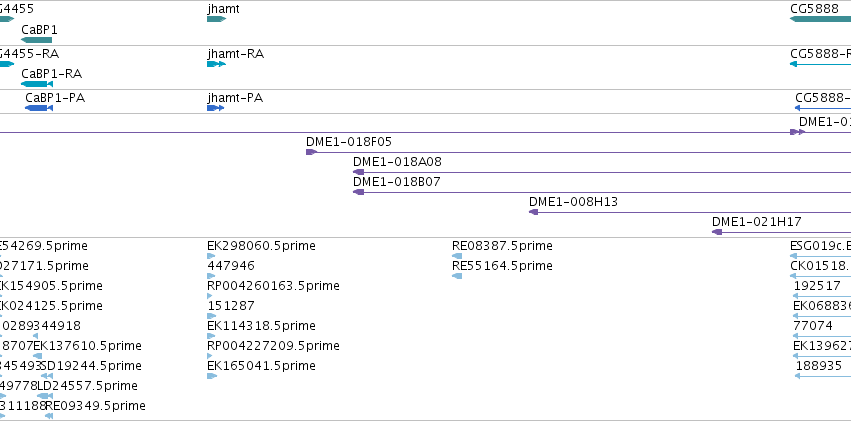This screenshot has height=421, width=851.
Task: Click the CaBP1 gene glyph
Action: coord(36,40)
